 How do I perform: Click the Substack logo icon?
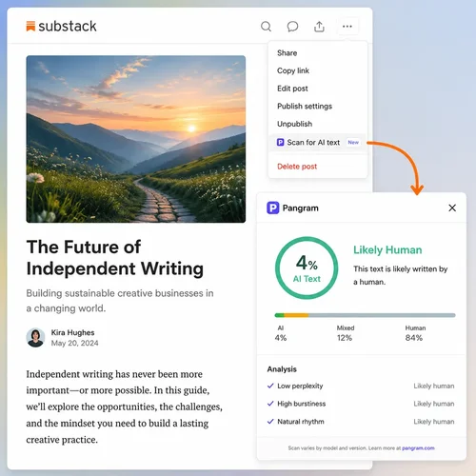30,27
